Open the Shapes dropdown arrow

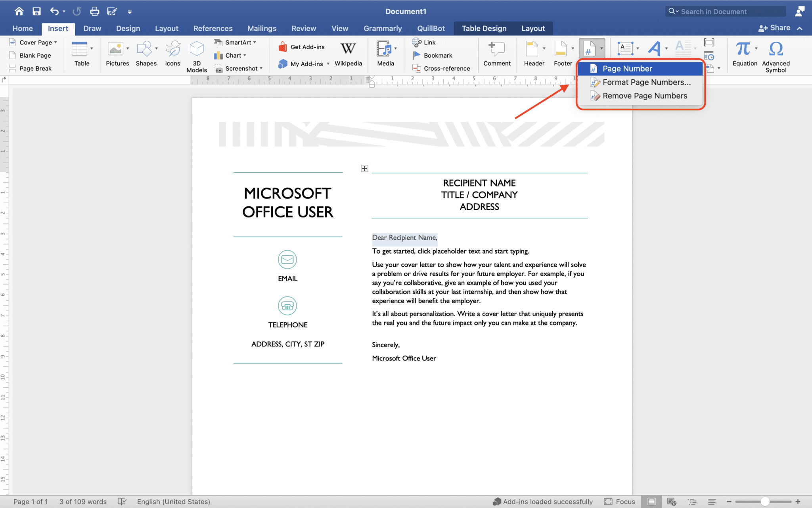pos(156,48)
